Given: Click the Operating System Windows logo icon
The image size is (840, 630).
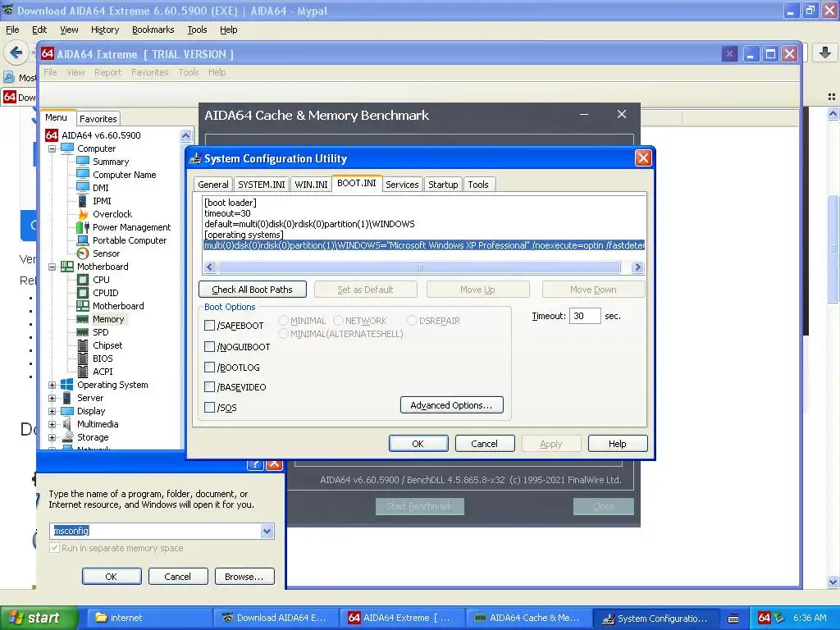Looking at the screenshot, I should click(67, 385).
